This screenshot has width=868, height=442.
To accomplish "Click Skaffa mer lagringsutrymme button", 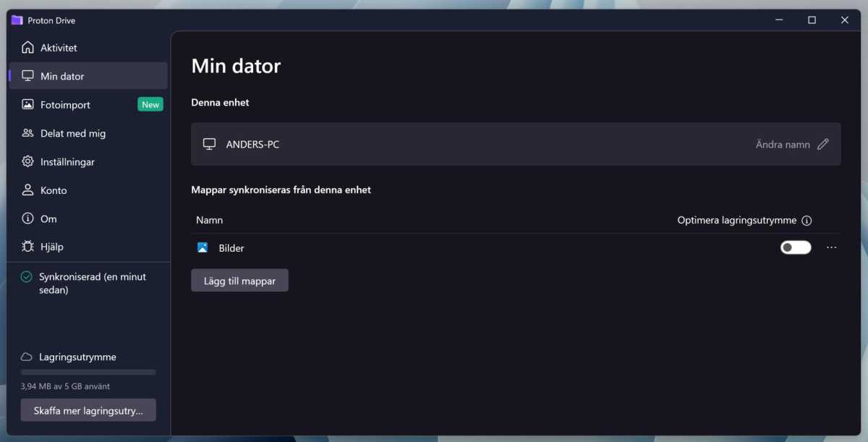I will (88, 410).
